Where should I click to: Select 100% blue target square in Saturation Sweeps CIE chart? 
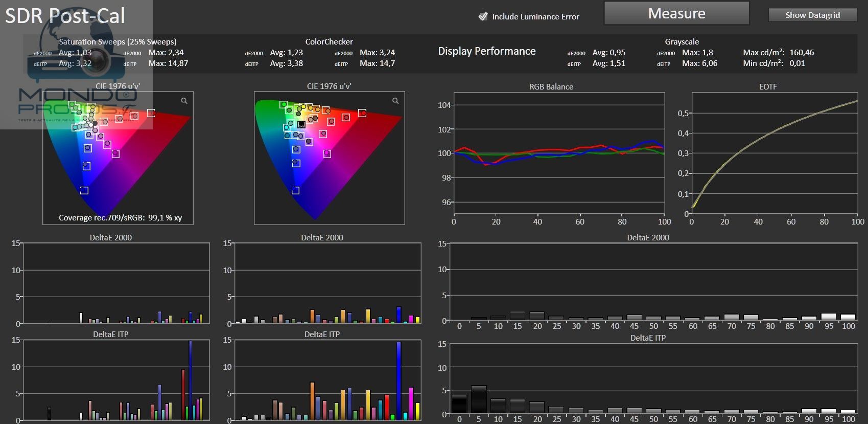point(84,190)
